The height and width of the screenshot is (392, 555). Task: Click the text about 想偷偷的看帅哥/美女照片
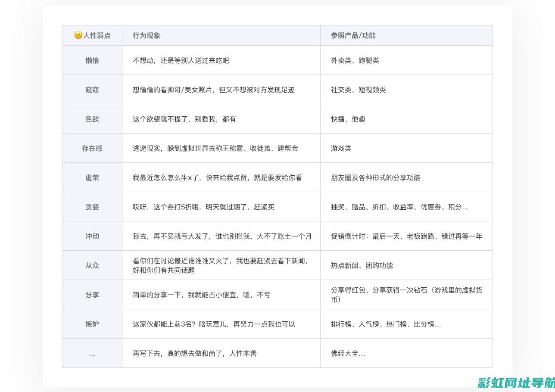pos(214,90)
